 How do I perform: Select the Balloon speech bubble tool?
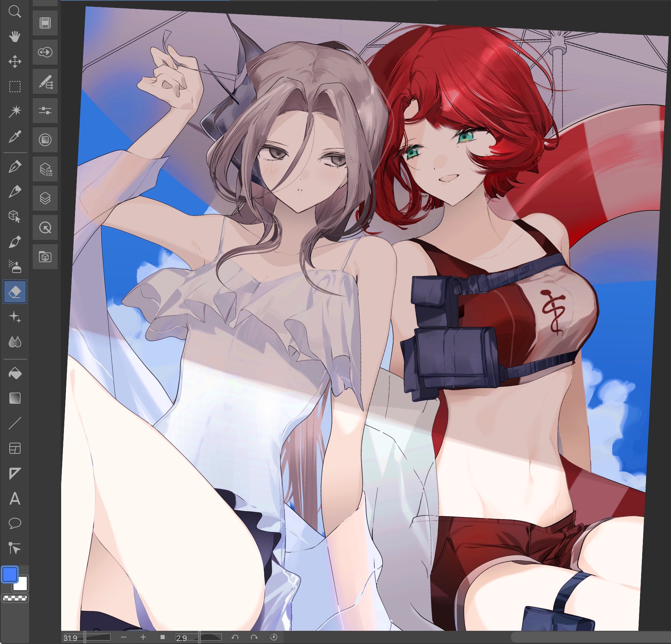tap(15, 523)
